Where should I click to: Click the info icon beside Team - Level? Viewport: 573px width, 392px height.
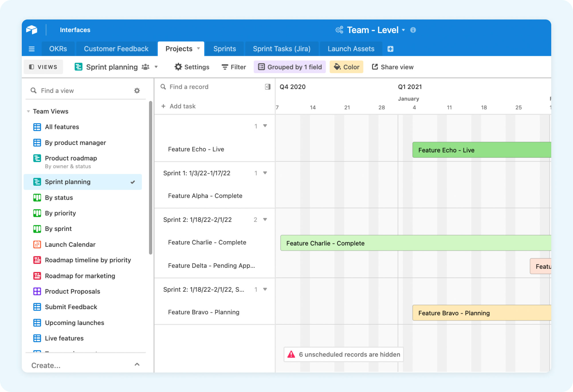coord(413,30)
